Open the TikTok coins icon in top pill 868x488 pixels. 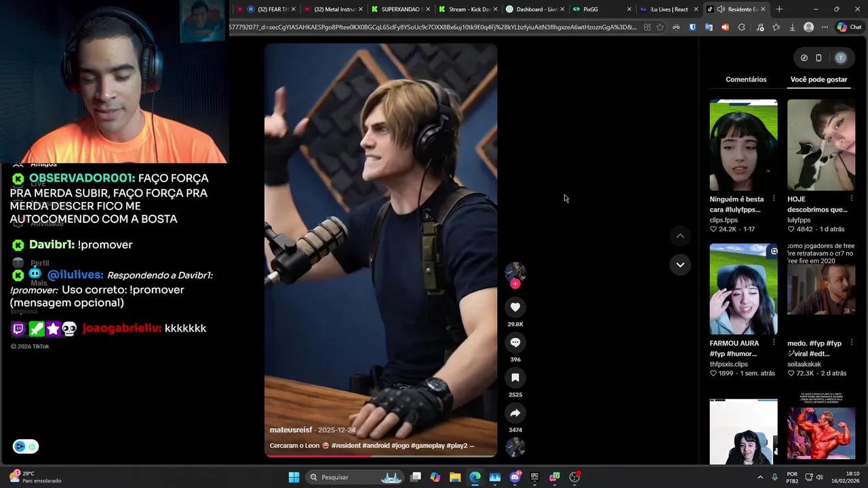(x=804, y=58)
